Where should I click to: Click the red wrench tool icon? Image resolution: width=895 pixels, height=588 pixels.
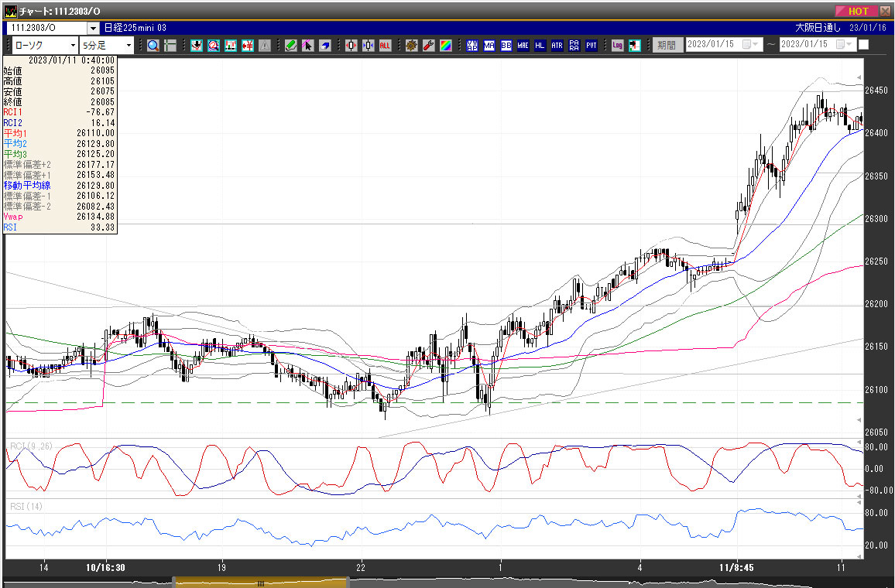pyautogui.click(x=429, y=46)
